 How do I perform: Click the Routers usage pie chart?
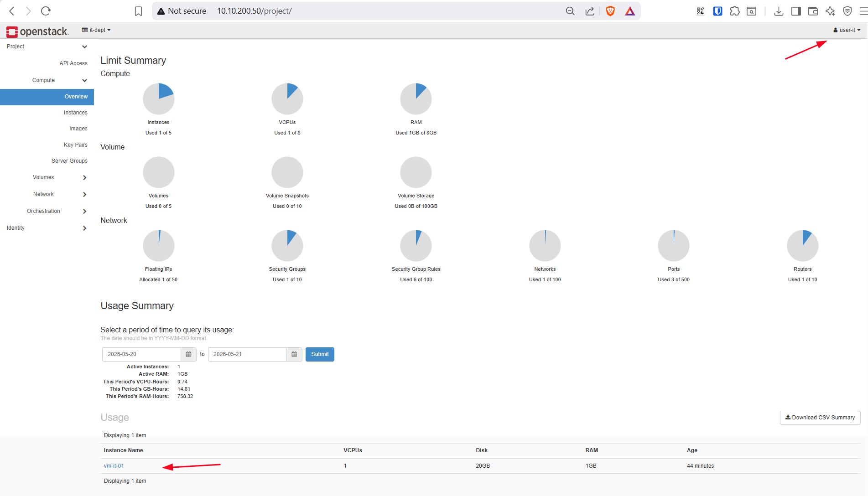(803, 246)
